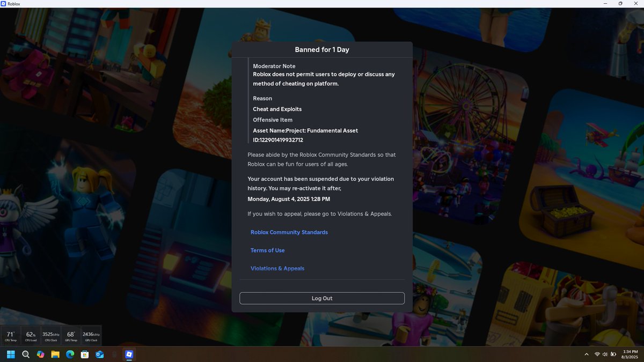Open the Terms of Use link
644x362 pixels.
(268, 250)
